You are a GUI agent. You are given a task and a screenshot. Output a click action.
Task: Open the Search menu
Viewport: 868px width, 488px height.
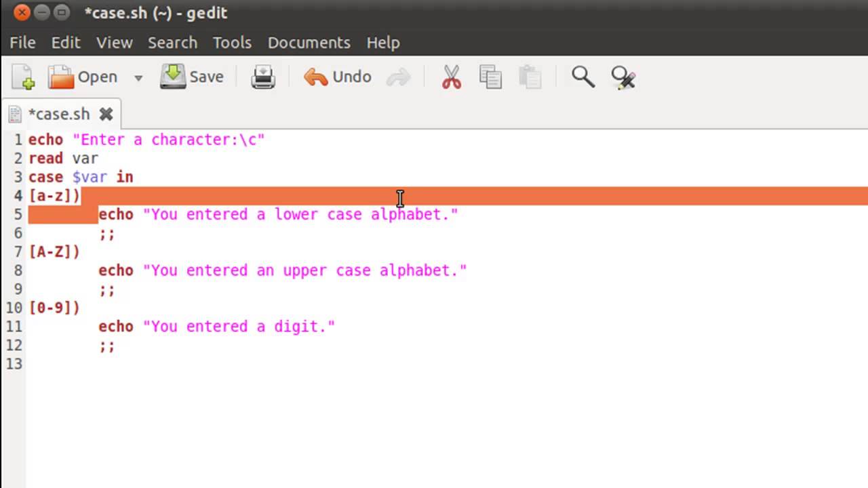pos(172,42)
